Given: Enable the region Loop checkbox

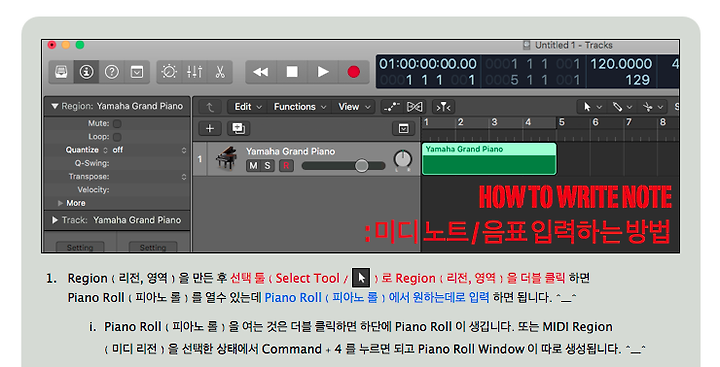Looking at the screenshot, I should 117,137.
